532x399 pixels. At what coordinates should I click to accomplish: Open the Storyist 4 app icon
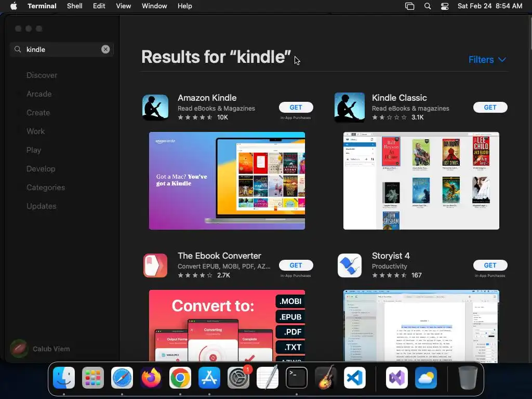click(350, 265)
